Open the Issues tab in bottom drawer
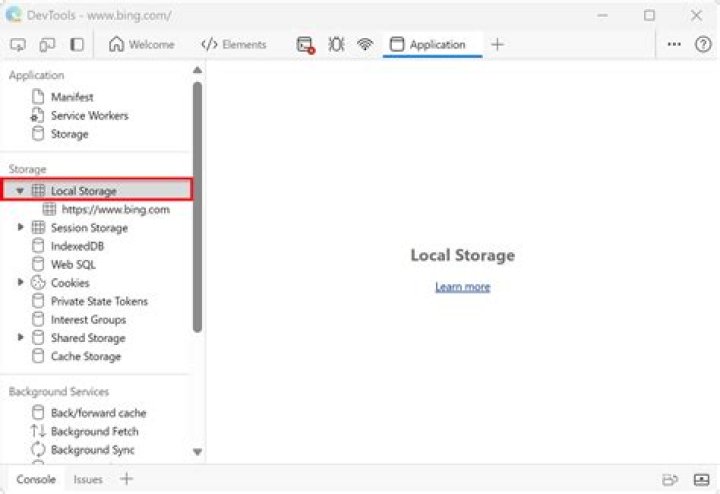 pyautogui.click(x=88, y=480)
